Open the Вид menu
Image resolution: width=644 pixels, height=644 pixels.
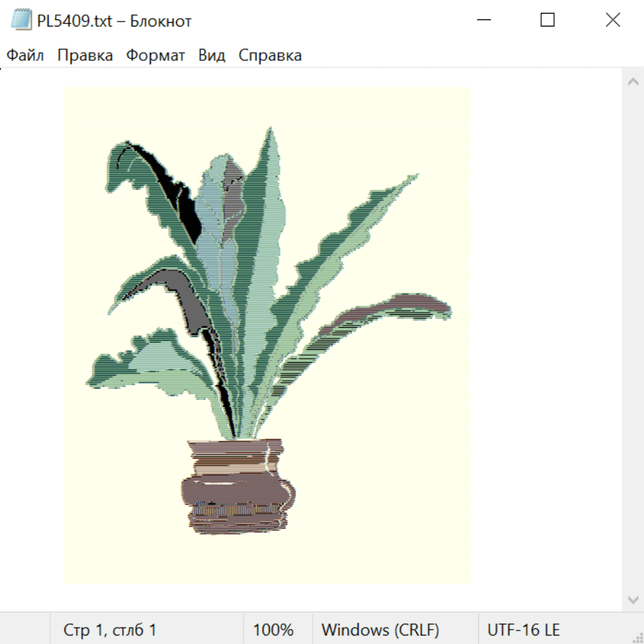pos(212,55)
